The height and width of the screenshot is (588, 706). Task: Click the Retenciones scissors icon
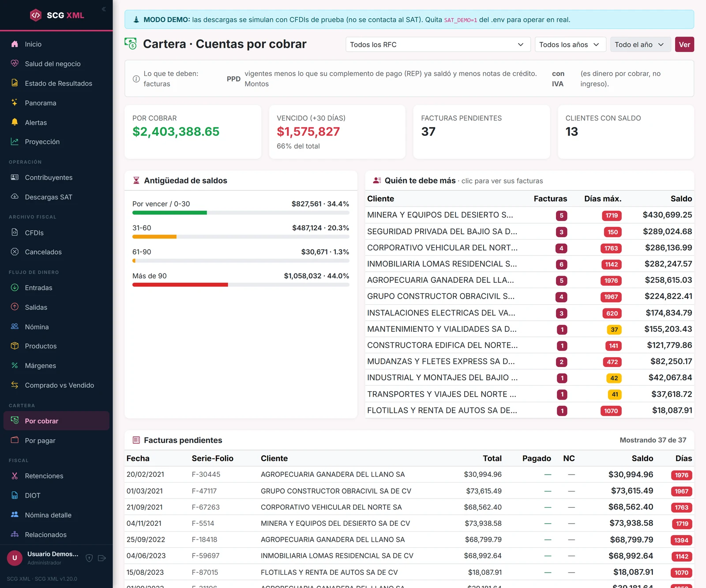tap(15, 476)
